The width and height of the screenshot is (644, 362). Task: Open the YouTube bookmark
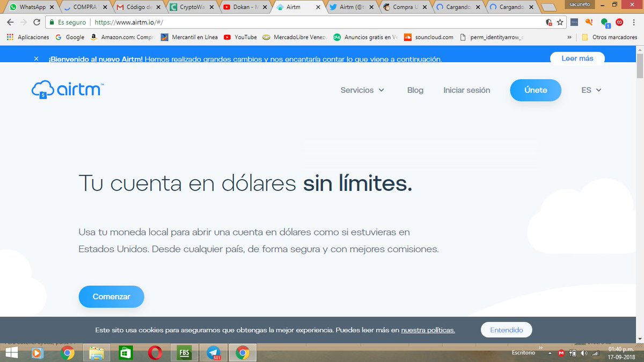(240, 38)
